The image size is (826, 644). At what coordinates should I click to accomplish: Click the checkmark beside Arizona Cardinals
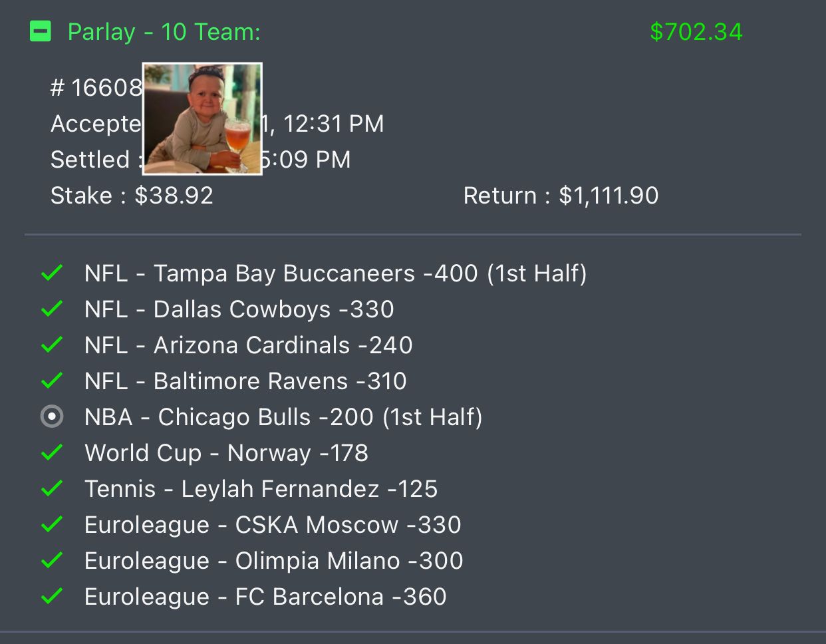(x=52, y=345)
